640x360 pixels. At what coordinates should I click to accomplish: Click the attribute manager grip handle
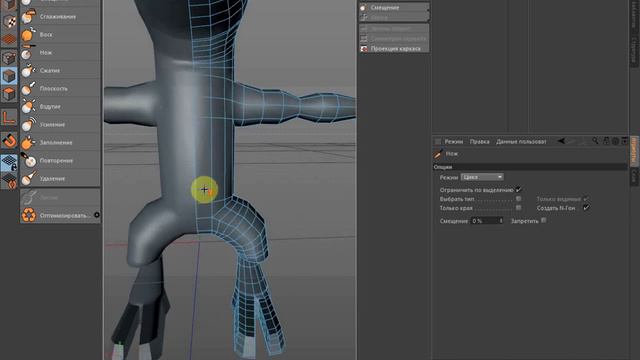(438, 141)
